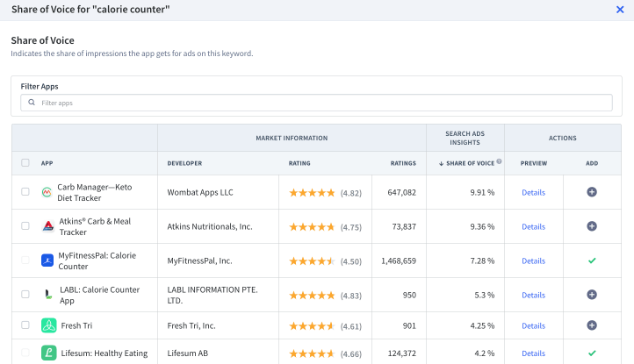
Task: Click the Carb Manager app icon
Action: coord(47,192)
